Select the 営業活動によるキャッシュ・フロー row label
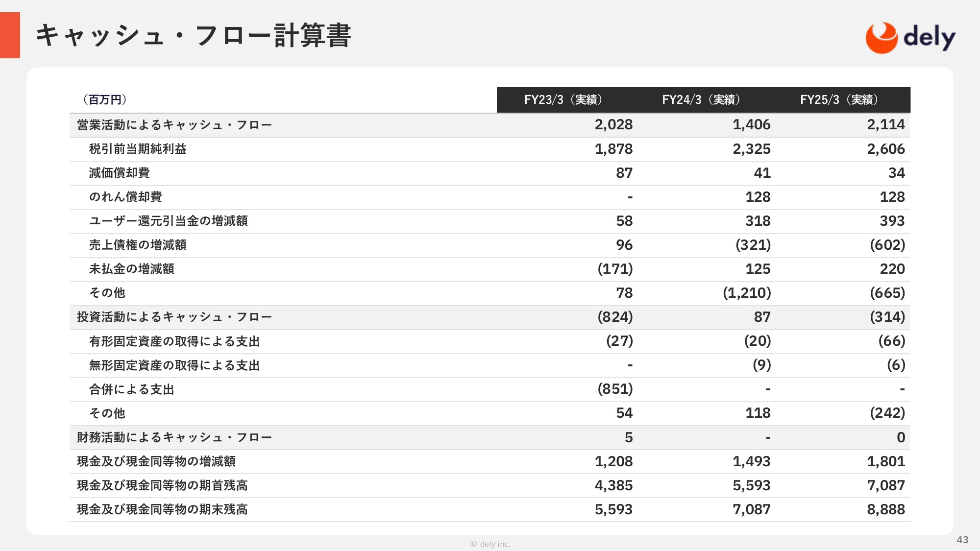Screen dimensions: 980x551 click(x=174, y=125)
